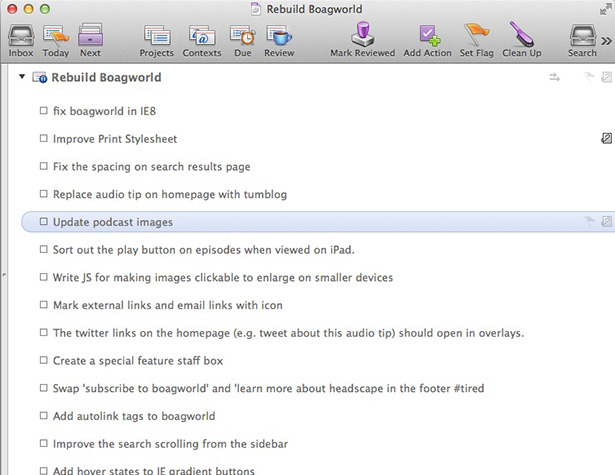The width and height of the screenshot is (615, 475).
Task: Open the Review perspective
Action: (279, 40)
